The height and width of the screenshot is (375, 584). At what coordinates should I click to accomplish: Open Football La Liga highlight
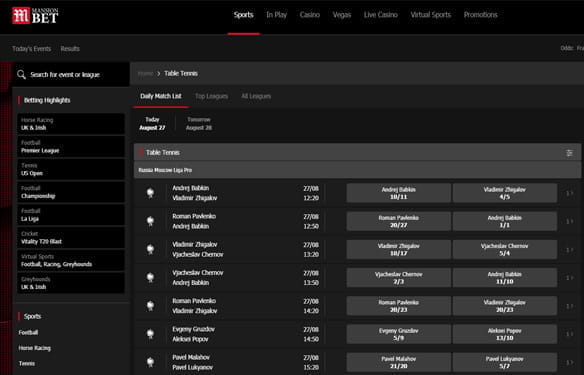point(71,215)
